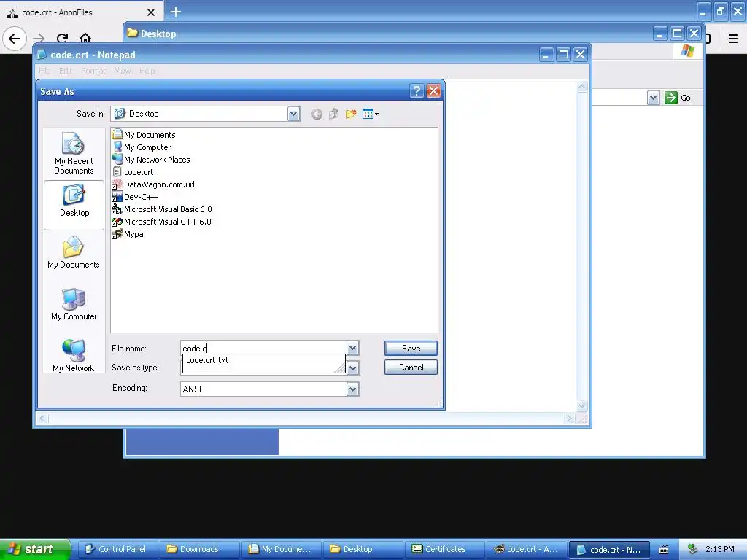Close the Save As dialog

pyautogui.click(x=433, y=91)
